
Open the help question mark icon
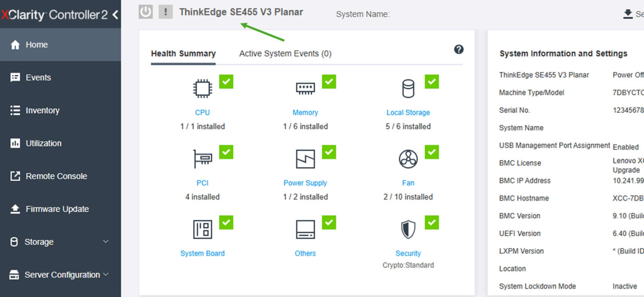click(x=459, y=49)
